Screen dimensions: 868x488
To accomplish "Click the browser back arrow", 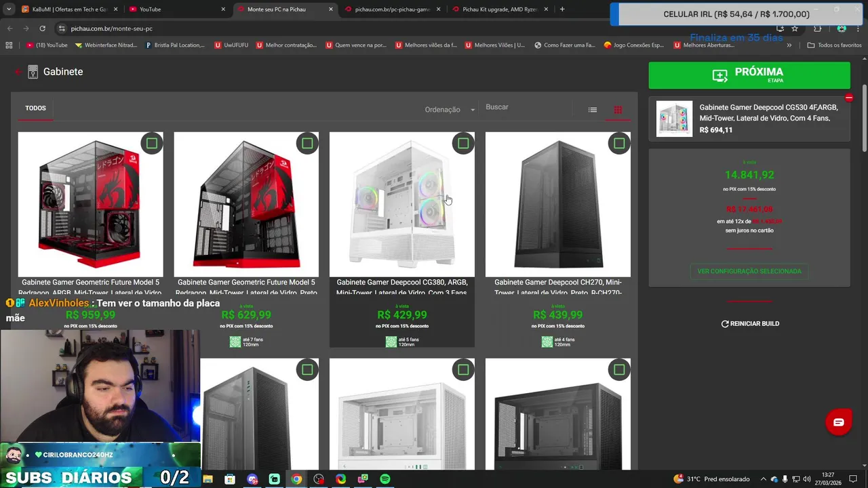I will [x=9, y=28].
